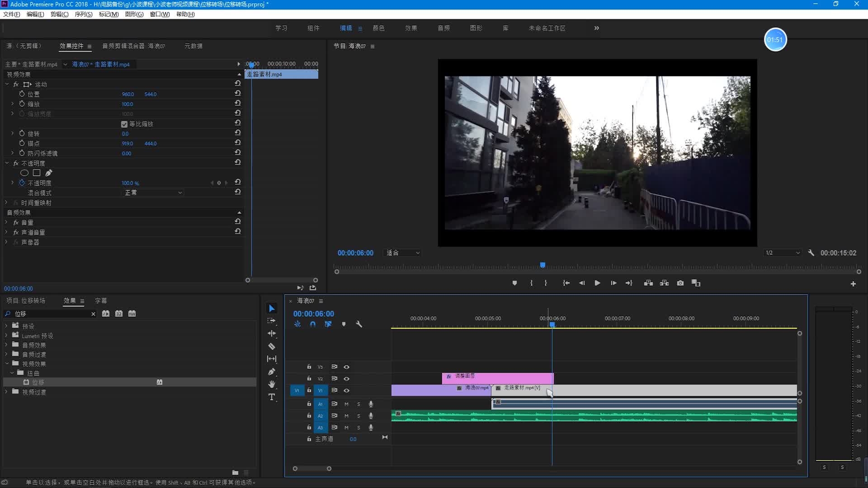868x488 pixels.
Task: Switch to the 颜色 workspace tab
Action: 378,28
